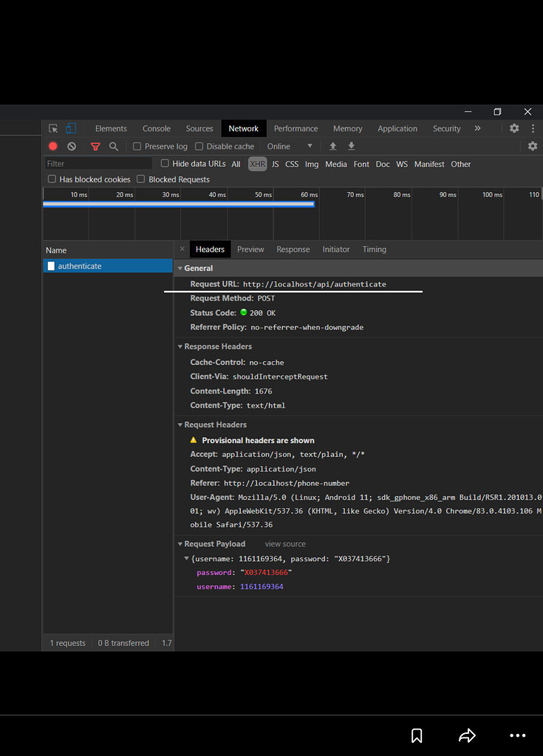Enable the Preserve log checkbox
This screenshot has width=543, height=756.
(137, 146)
